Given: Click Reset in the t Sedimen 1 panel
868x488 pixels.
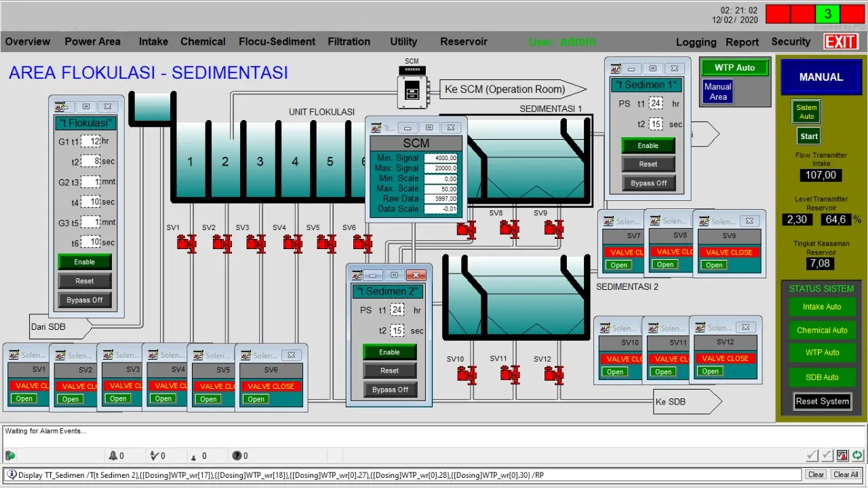Looking at the screenshot, I should pyautogui.click(x=648, y=164).
